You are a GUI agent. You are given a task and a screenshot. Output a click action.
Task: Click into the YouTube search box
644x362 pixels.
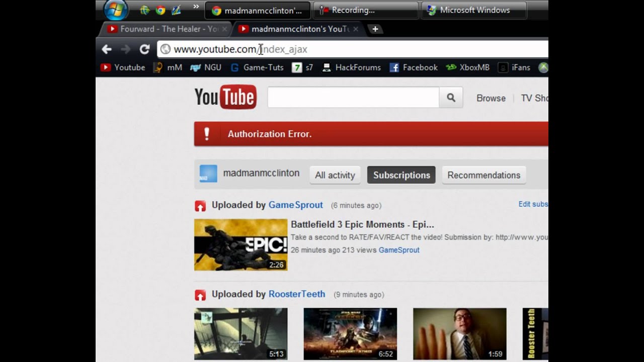click(353, 98)
